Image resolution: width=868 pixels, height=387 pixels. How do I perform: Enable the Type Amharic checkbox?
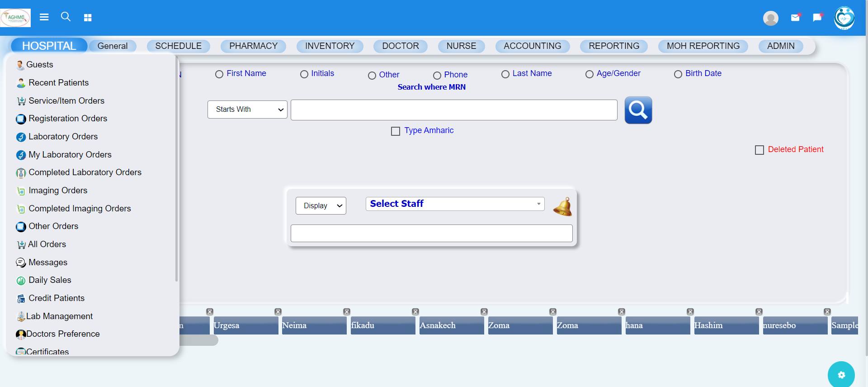click(x=396, y=131)
